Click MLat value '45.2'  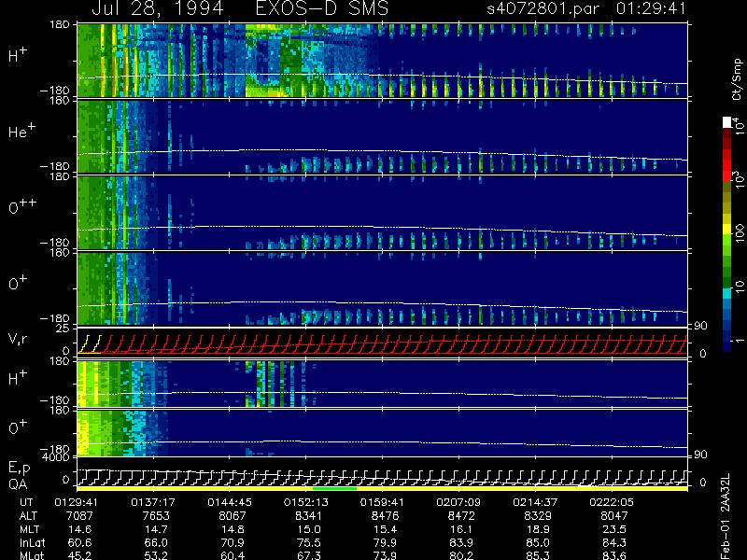[80, 555]
